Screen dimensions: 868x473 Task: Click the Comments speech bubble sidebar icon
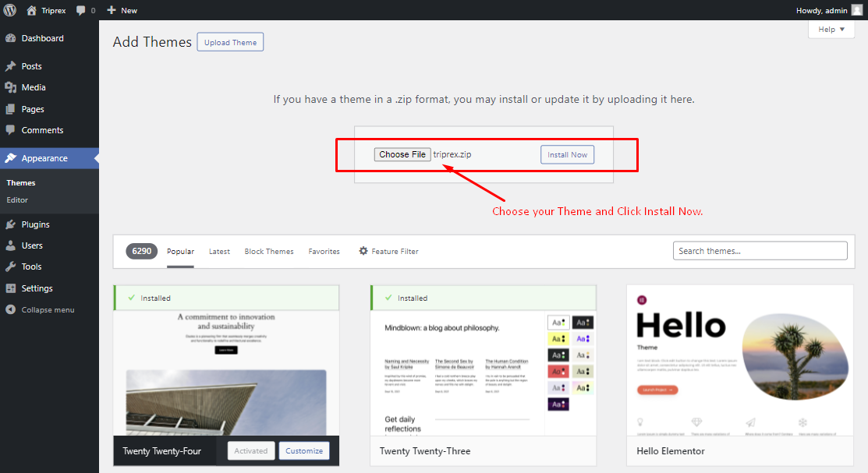pos(10,130)
